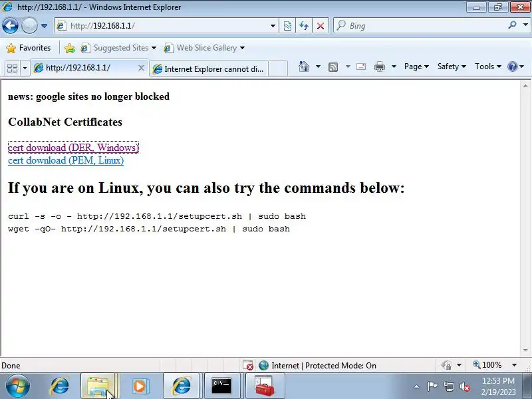Click the Action Center flag tray icon

point(432,386)
